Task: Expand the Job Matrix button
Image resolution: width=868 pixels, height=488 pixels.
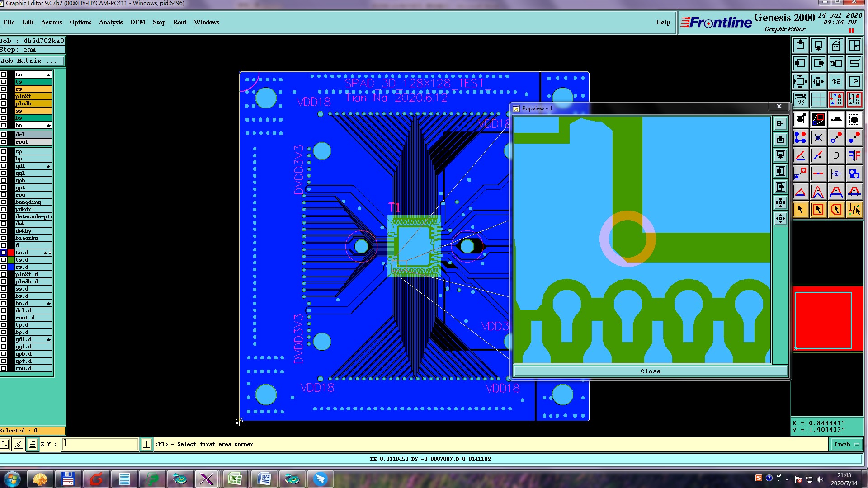Action: click(x=32, y=61)
